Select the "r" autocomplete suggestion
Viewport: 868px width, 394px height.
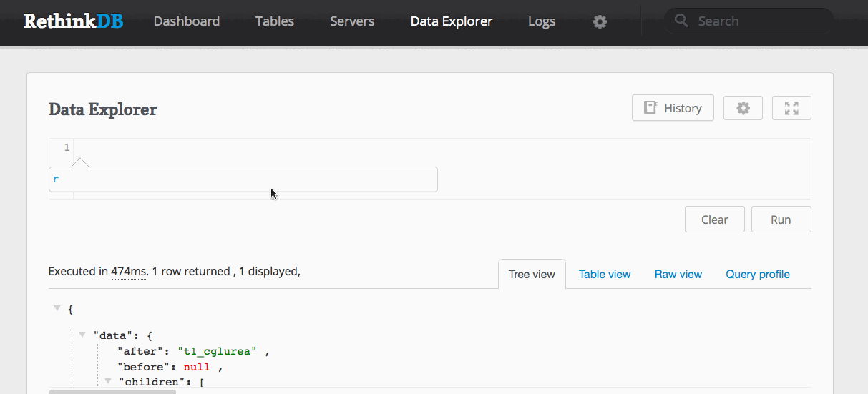(243, 179)
